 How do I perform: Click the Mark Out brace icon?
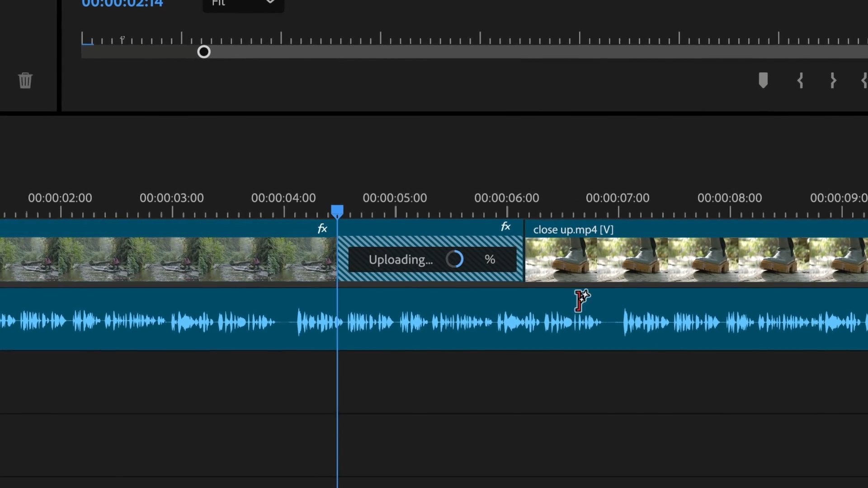pos(833,80)
